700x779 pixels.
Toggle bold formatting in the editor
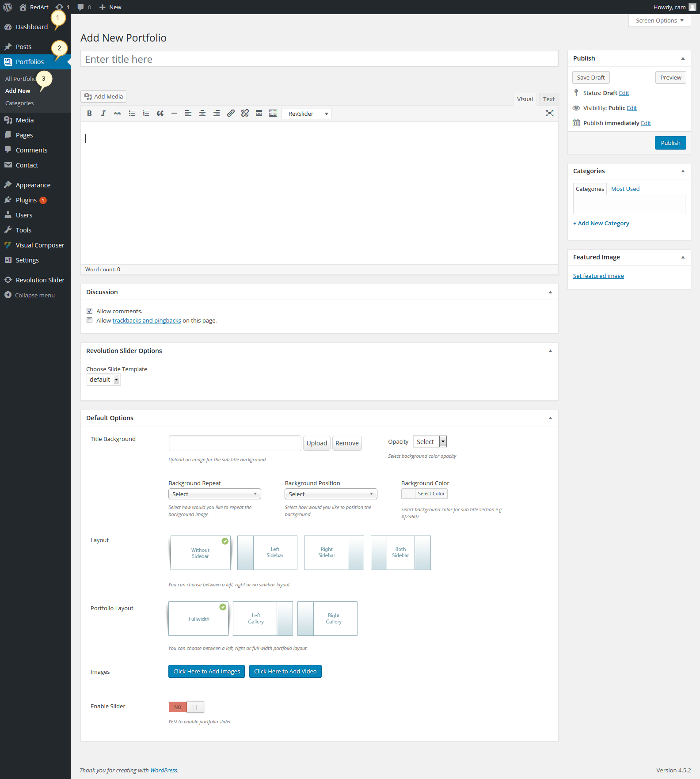tap(89, 114)
